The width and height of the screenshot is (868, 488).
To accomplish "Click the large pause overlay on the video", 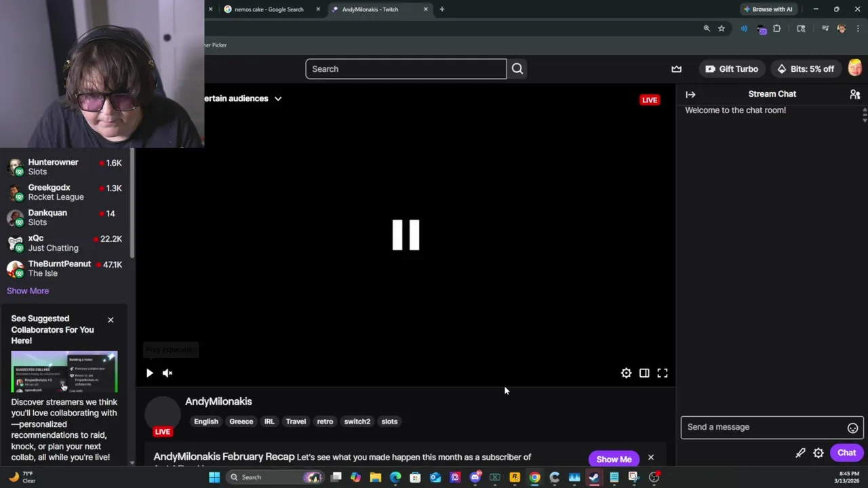I will click(406, 235).
